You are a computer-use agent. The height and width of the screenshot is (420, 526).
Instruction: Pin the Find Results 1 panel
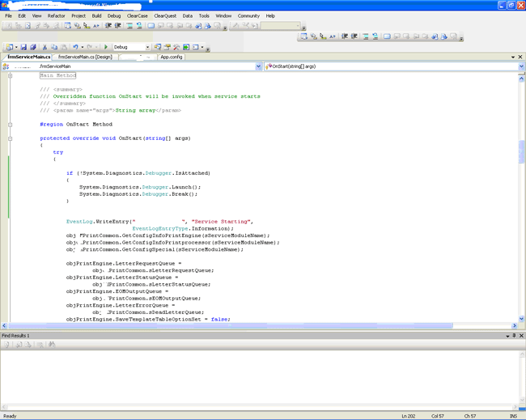click(515, 336)
